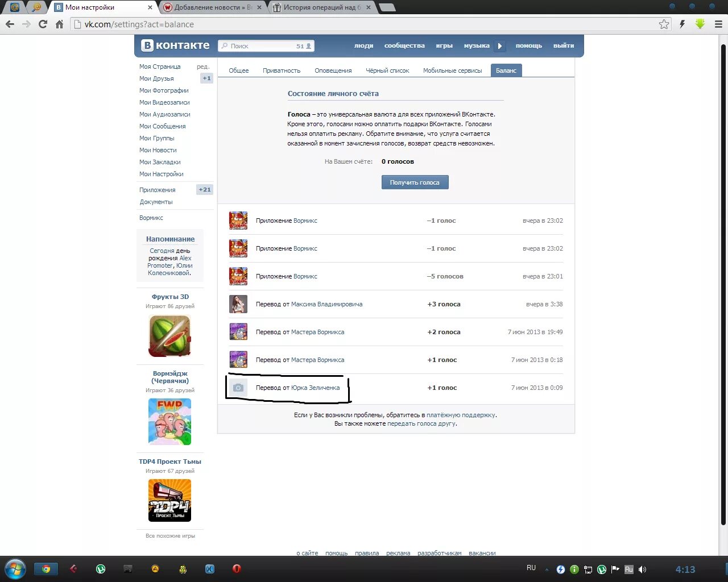This screenshot has height=582, width=728.
Task: Click Chrome icon in taskbar
Action: point(46,569)
